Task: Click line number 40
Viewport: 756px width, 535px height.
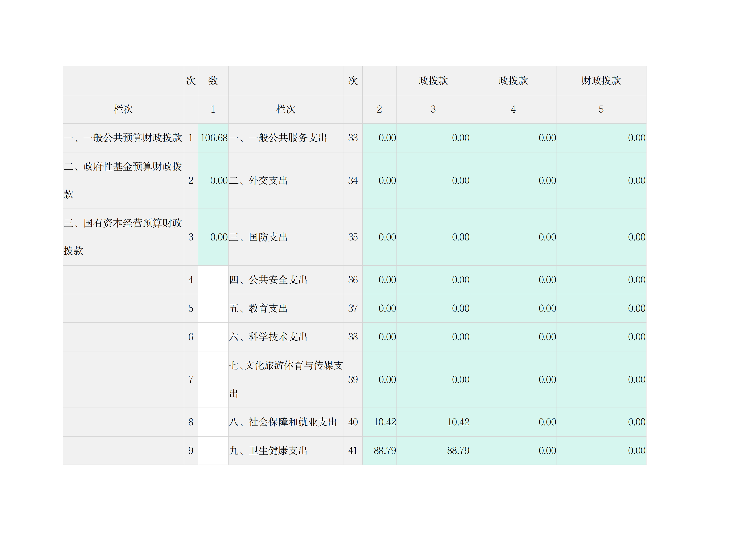Action: pos(353,422)
